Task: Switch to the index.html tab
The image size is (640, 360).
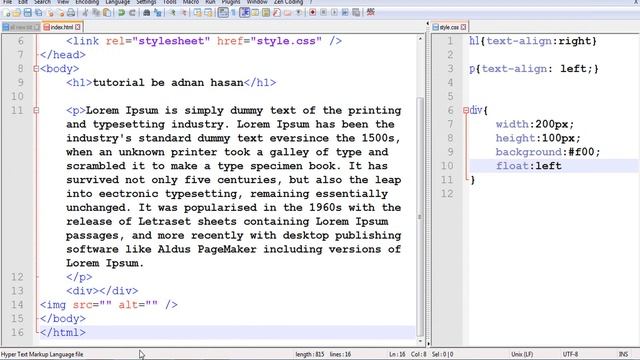Action: (62, 27)
